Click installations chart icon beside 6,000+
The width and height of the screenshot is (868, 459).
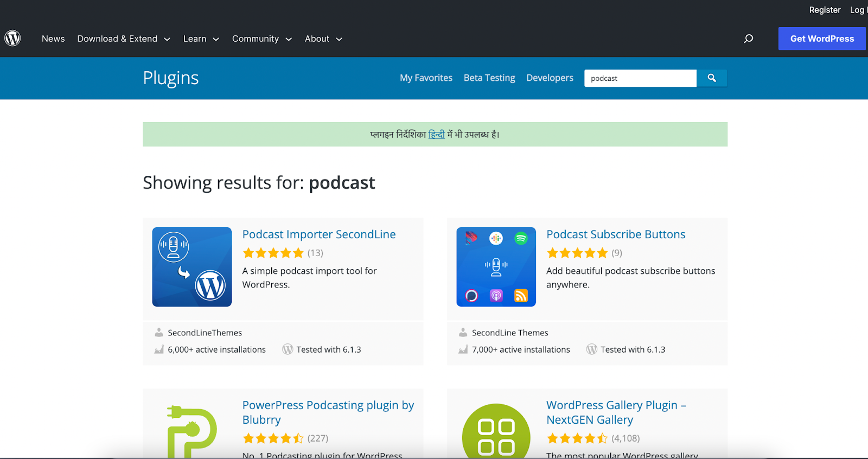point(159,349)
